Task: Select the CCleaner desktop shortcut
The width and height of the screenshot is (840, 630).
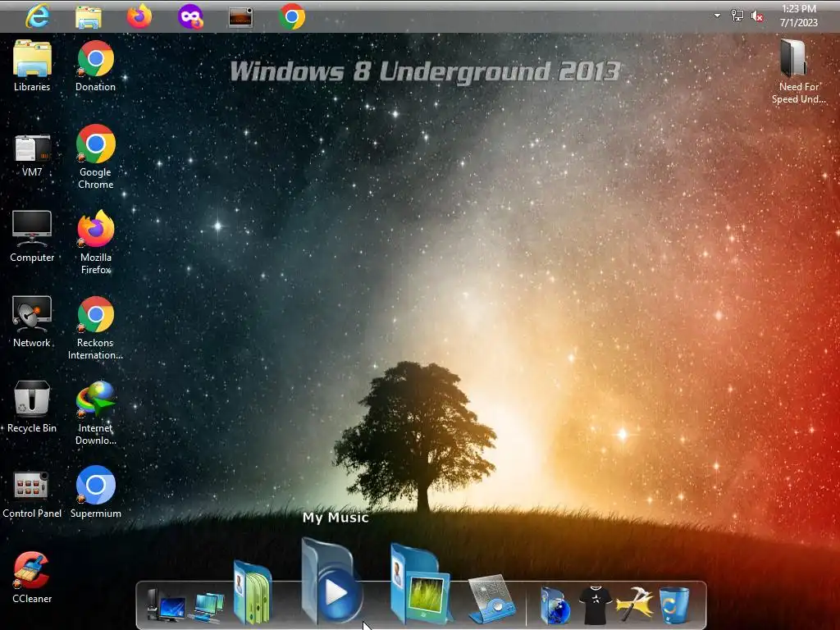Action: (x=32, y=577)
